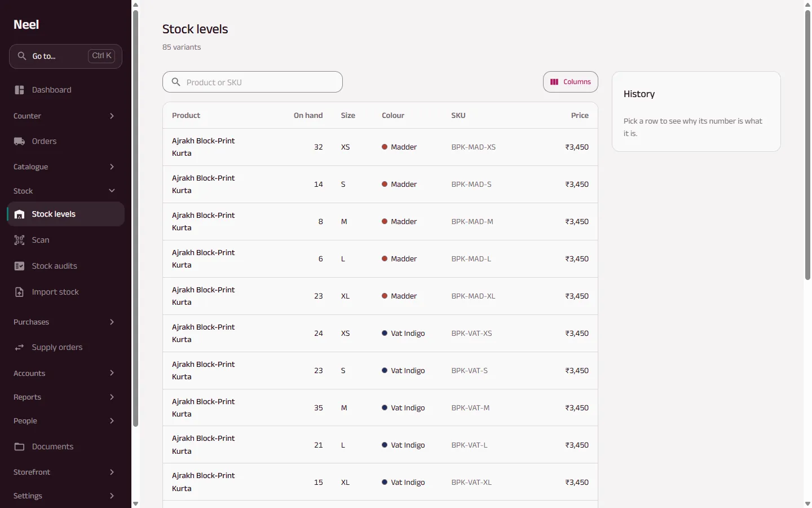
Task: Sort by the On hand column header
Action: [308, 115]
